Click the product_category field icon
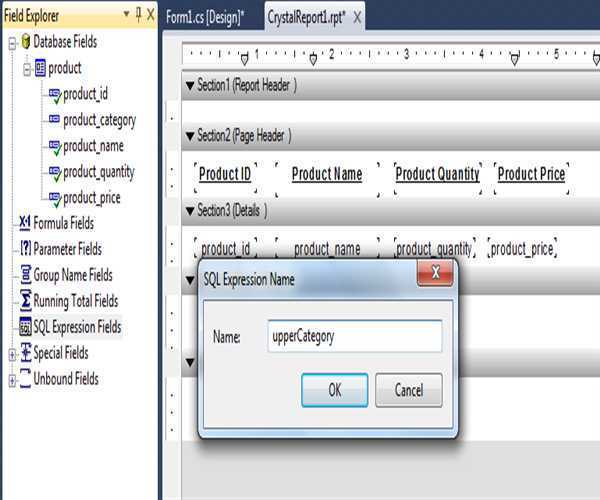600x500 pixels. click(54, 120)
